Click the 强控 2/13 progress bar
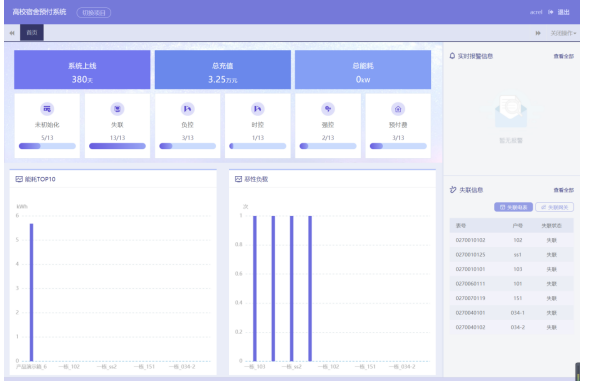The width and height of the screenshot is (590, 384). [x=328, y=146]
